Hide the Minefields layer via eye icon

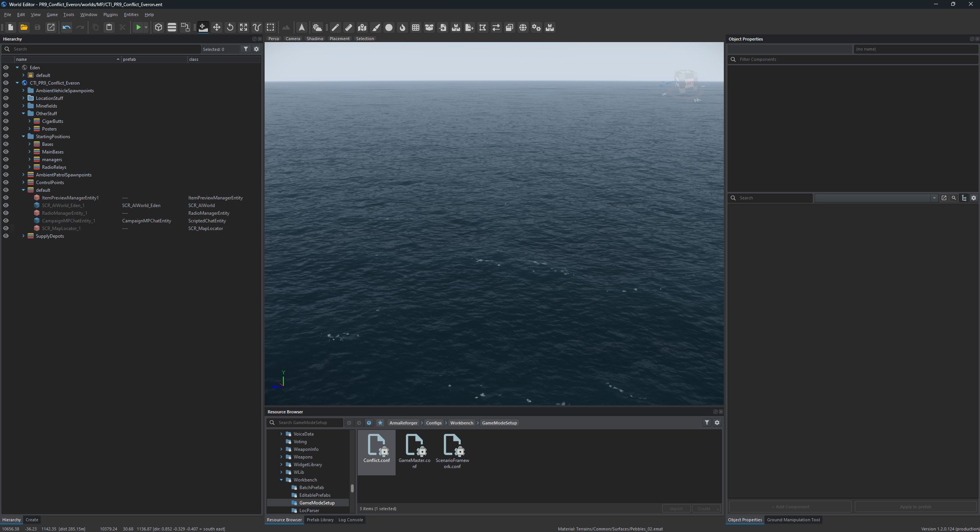6,106
